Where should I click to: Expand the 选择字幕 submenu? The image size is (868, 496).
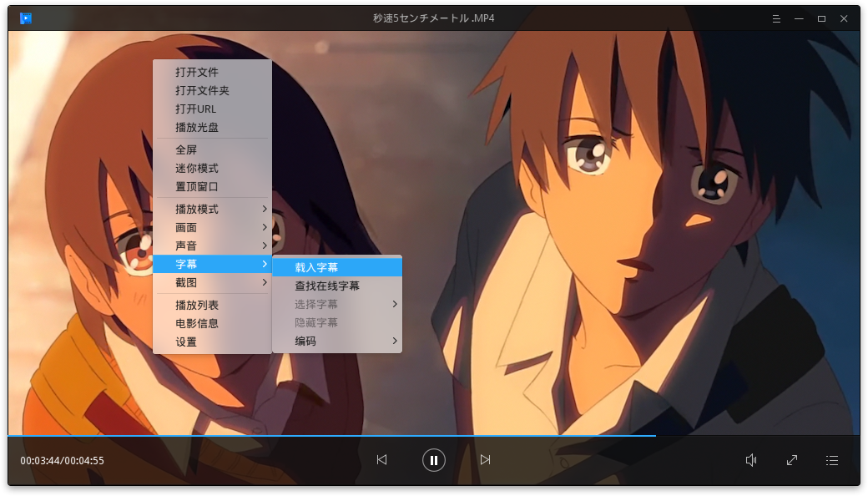[337, 305]
